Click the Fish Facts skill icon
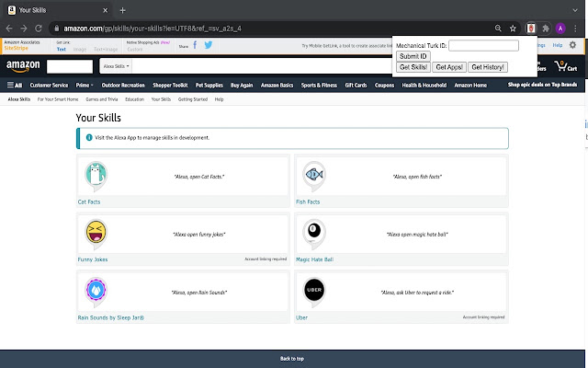This screenshot has width=588, height=368. point(314,175)
